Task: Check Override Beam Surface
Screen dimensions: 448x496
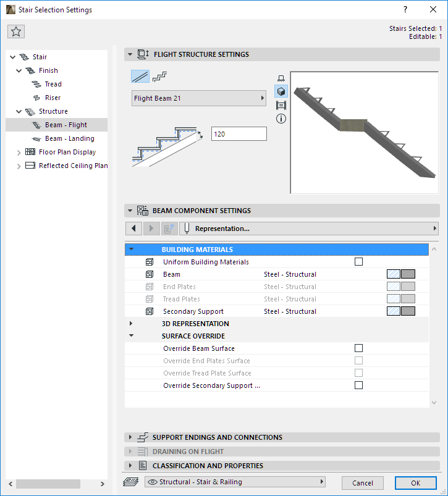Action: 358,348
